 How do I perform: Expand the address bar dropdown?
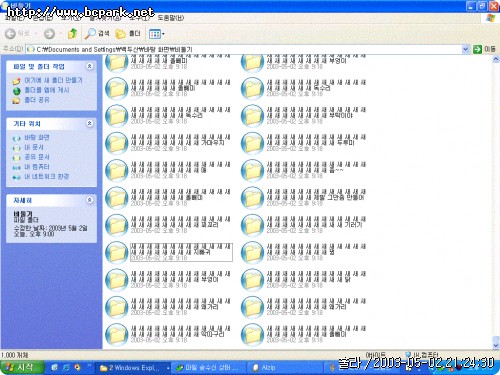466,49
